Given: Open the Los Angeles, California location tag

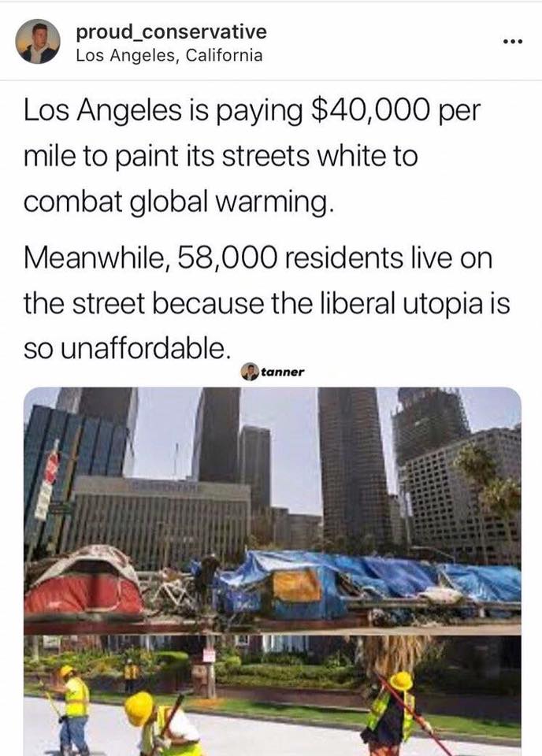Looking at the screenshot, I should pyautogui.click(x=169, y=55).
